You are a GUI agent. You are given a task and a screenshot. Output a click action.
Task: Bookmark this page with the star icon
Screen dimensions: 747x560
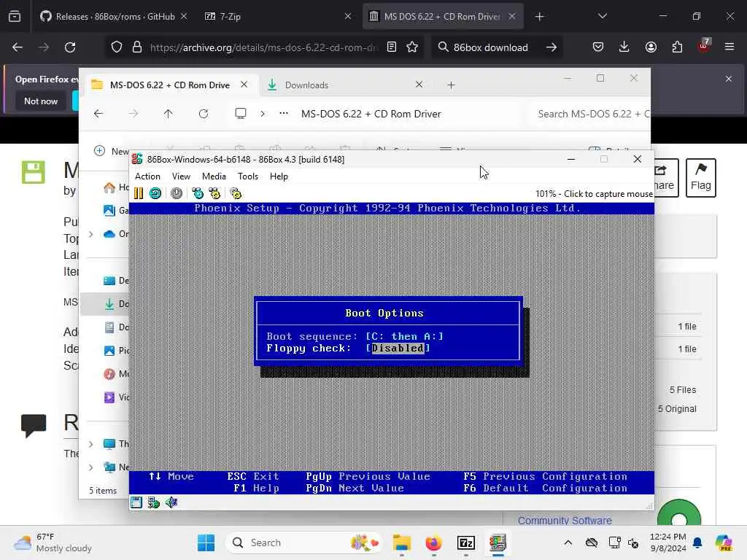point(412,47)
